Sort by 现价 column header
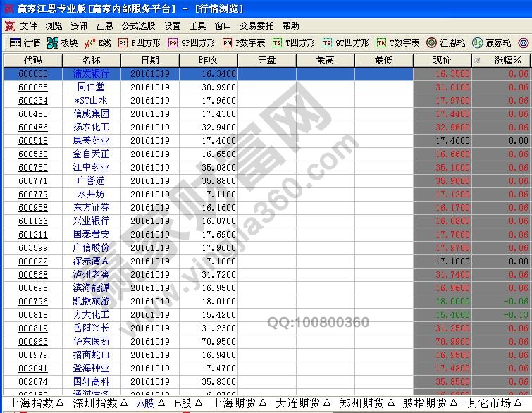This screenshot has height=413, width=532. (442, 61)
